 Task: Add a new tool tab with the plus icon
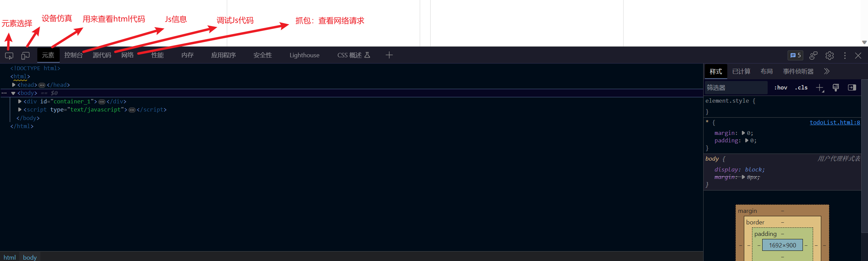tap(389, 55)
